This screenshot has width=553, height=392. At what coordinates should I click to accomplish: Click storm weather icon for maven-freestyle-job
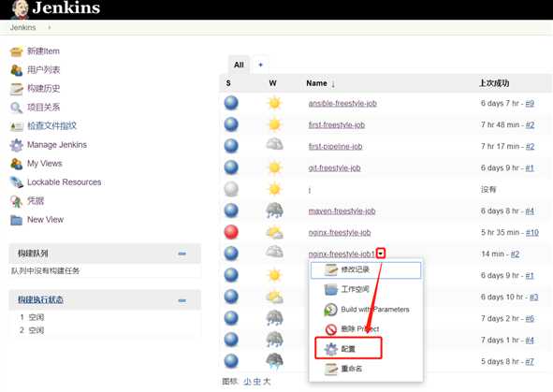(274, 211)
